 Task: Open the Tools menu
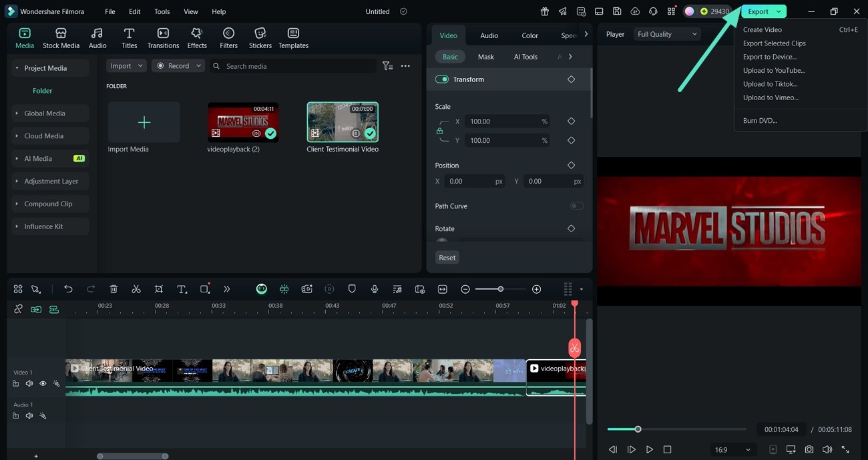click(x=162, y=11)
